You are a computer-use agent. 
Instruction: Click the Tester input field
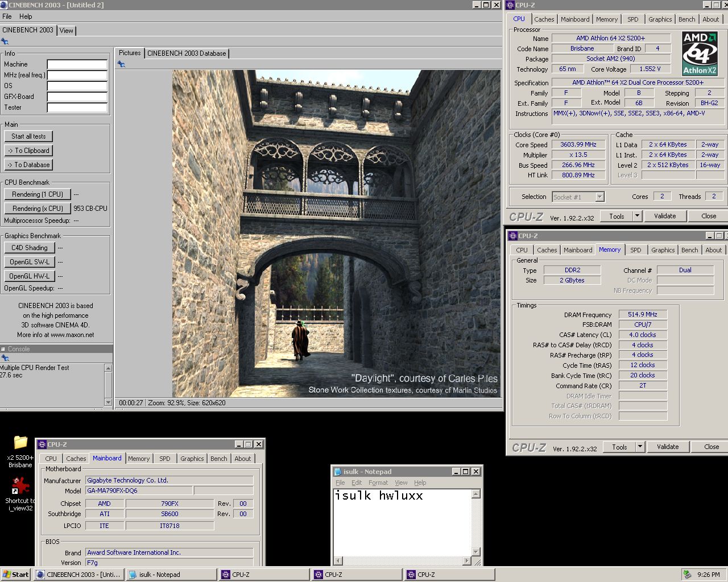[x=77, y=107]
